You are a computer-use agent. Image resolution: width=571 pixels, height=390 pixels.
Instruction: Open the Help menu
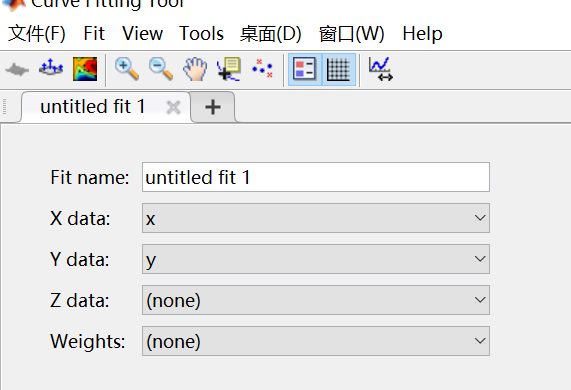coord(422,34)
